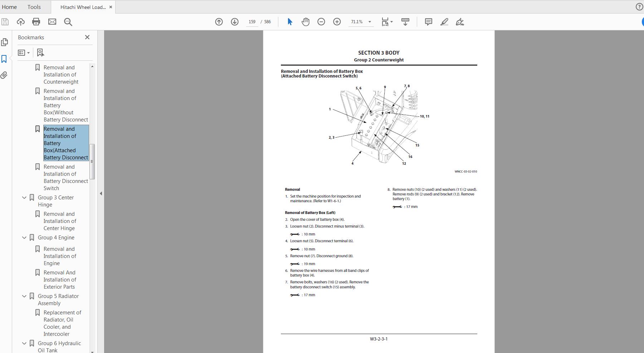The height and width of the screenshot is (353, 644).
Task: Email the document
Action: 52,21
